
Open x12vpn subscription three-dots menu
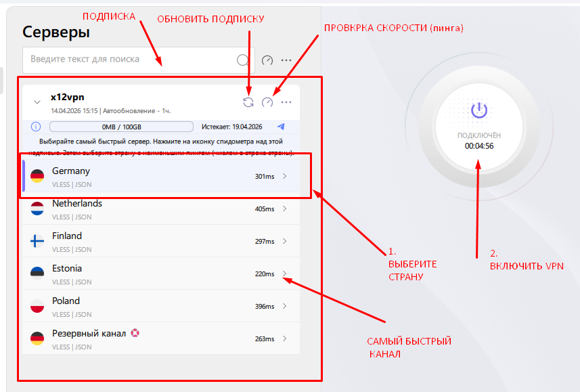[286, 102]
